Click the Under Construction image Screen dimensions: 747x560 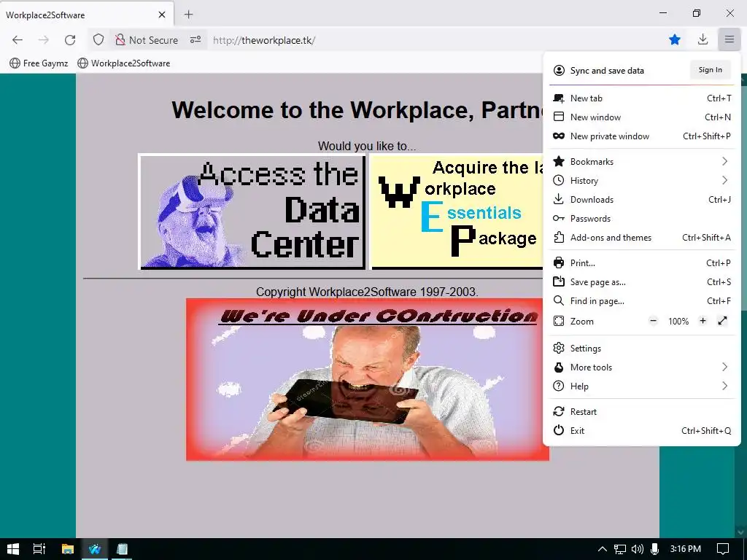368,379
